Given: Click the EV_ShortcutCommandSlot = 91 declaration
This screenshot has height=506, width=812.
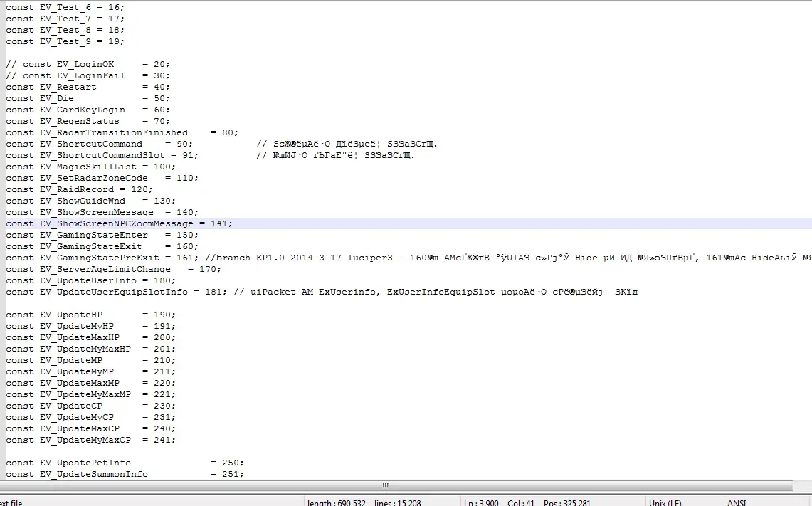Looking at the screenshot, I should [102, 155].
